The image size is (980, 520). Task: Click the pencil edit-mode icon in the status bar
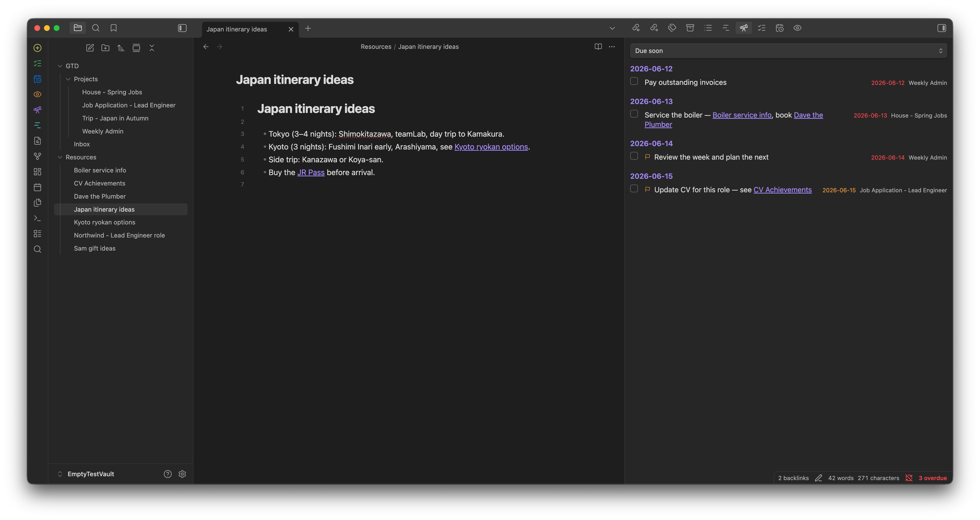818,478
